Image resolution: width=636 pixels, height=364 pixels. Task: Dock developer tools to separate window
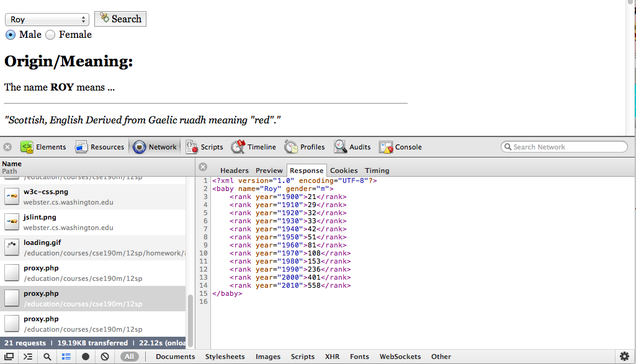click(9, 357)
